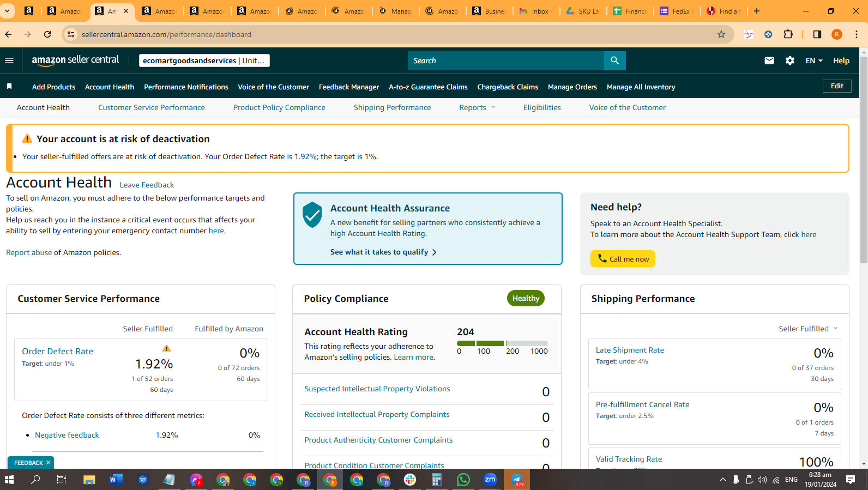View site information icon in address bar

[x=71, y=34]
